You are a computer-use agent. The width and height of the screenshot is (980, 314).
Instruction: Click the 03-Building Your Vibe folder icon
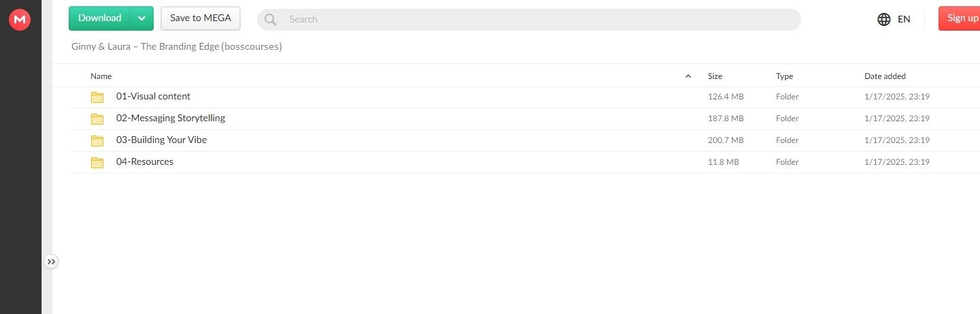pos(97,140)
